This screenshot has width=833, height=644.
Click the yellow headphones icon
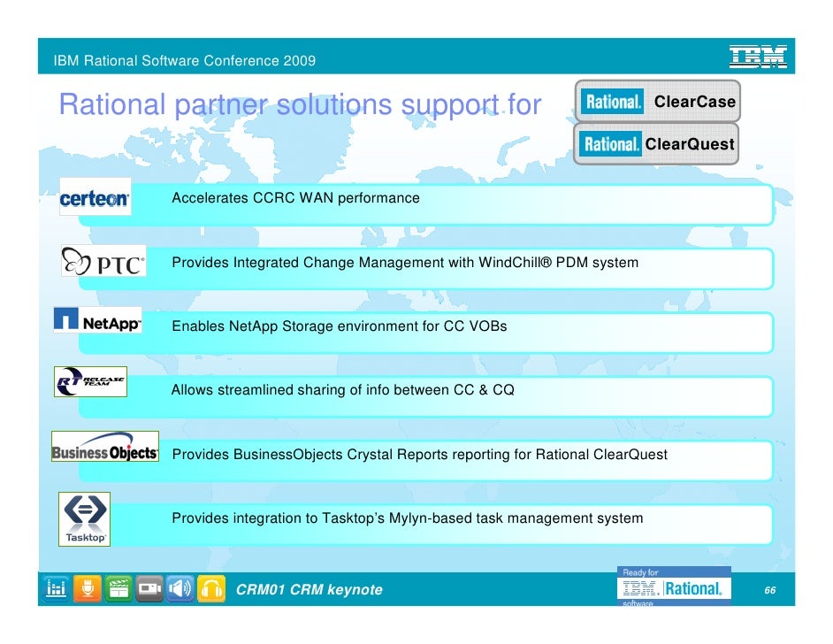pos(211,588)
